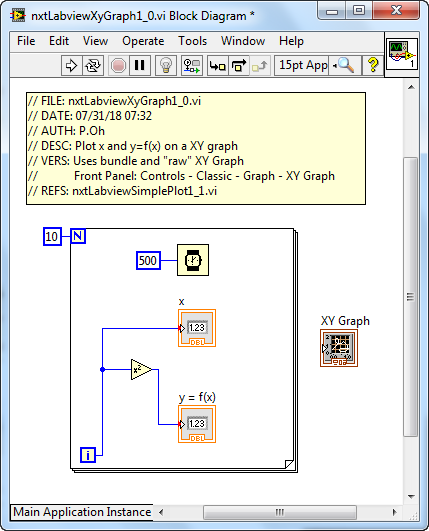Click the 500 numeric constant
Viewport: 429px width, 531px height.
(x=148, y=260)
